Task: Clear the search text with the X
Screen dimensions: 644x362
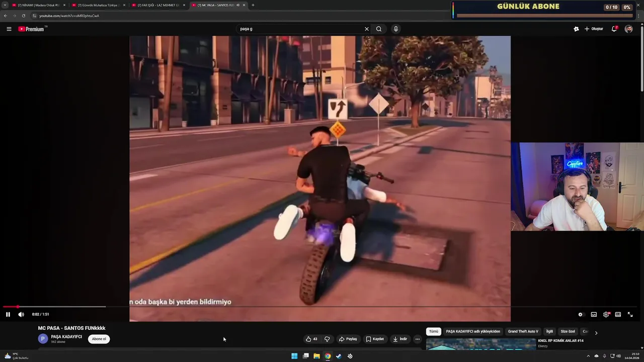Action: click(x=367, y=29)
